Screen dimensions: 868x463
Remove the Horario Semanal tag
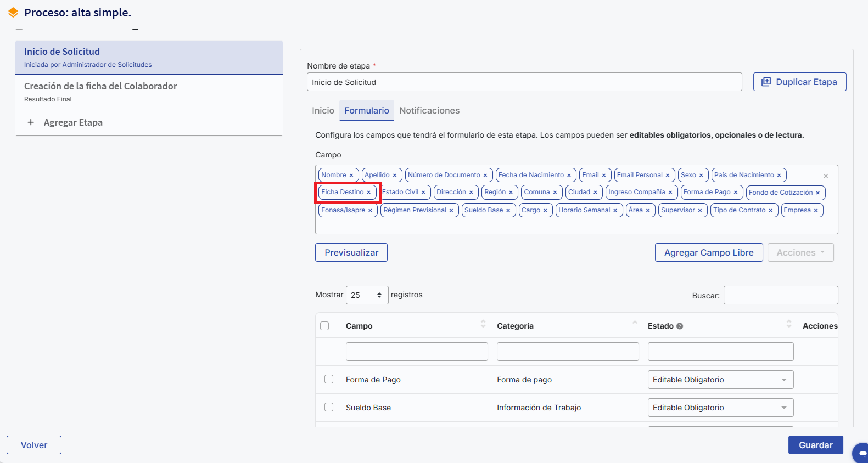(615, 211)
